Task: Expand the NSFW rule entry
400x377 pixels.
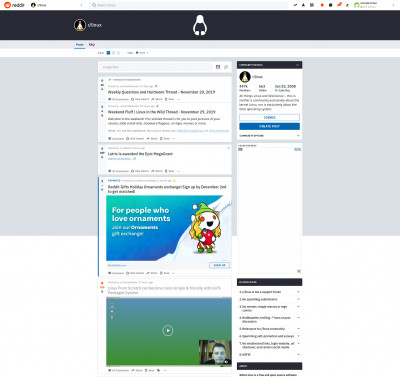Action: click(x=269, y=355)
